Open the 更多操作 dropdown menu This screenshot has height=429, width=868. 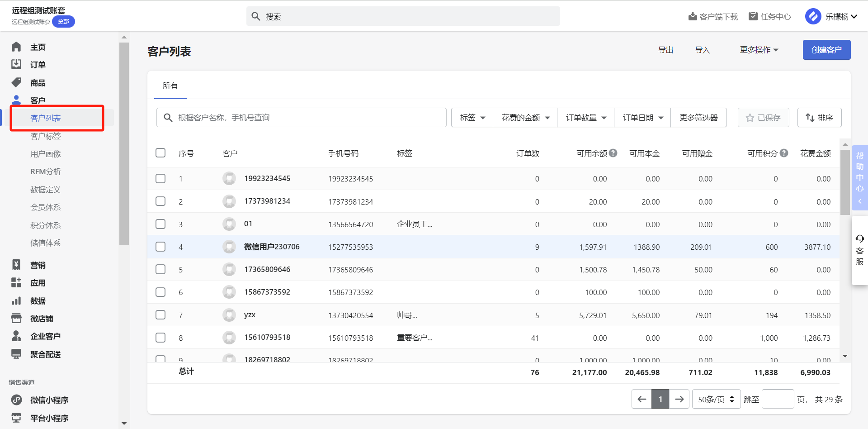click(759, 50)
